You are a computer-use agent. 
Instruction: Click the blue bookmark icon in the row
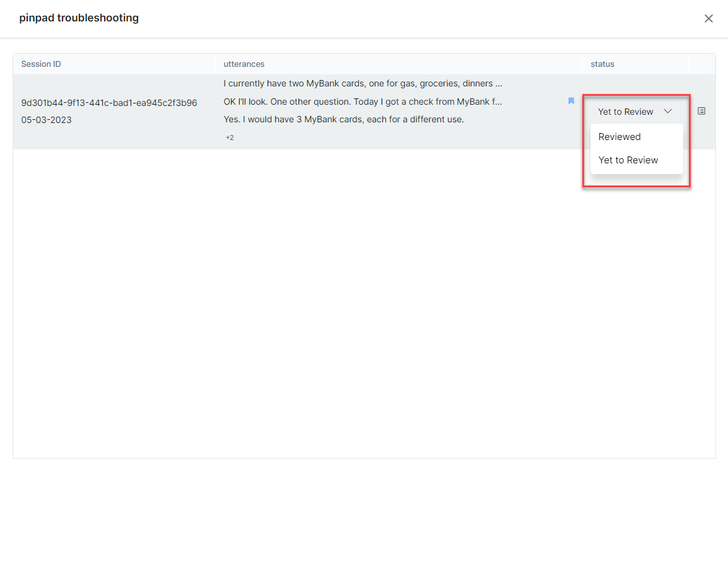(571, 101)
